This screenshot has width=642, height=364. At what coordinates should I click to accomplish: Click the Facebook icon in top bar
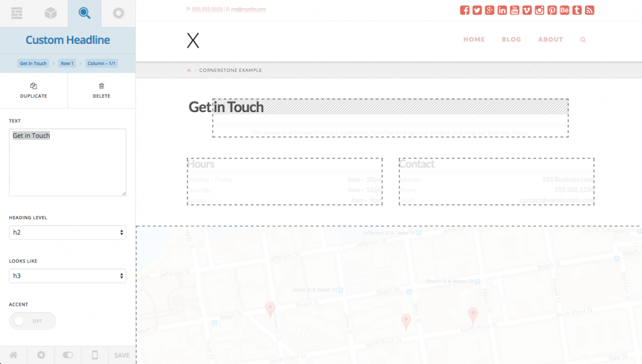465,10
